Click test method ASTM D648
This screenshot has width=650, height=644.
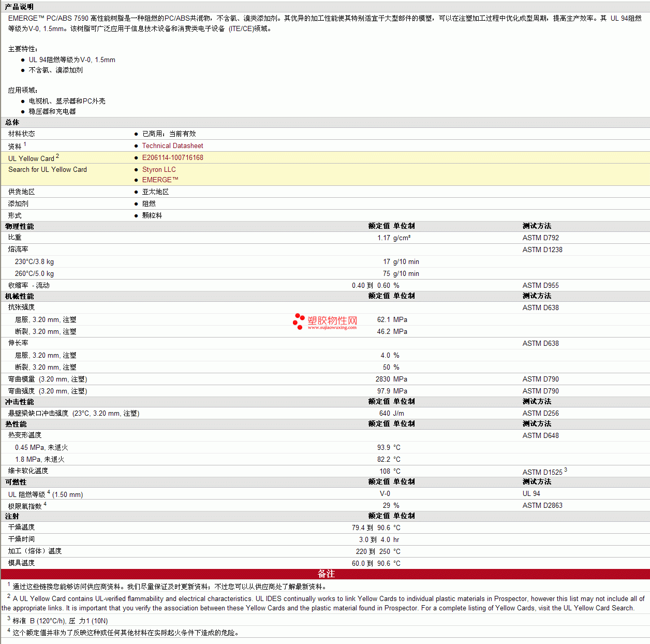tap(540, 436)
